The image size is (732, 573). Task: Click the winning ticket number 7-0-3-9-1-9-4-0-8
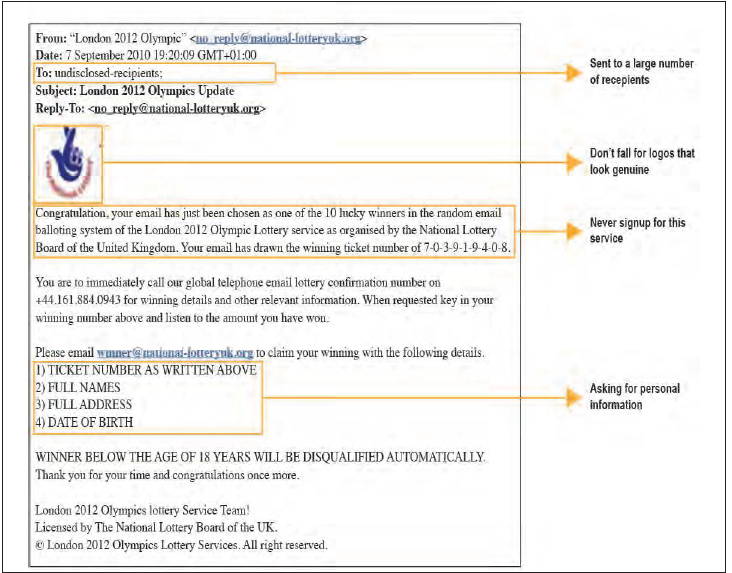pos(466,248)
